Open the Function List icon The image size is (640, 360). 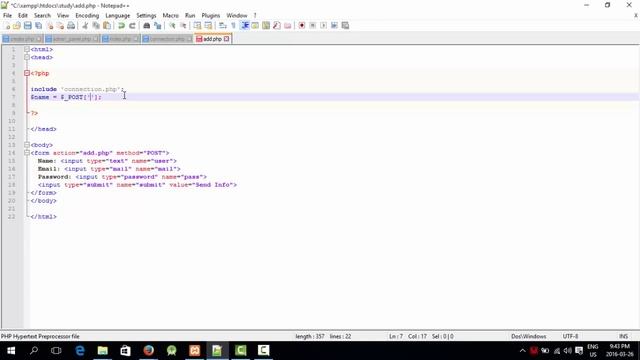(x=277, y=26)
